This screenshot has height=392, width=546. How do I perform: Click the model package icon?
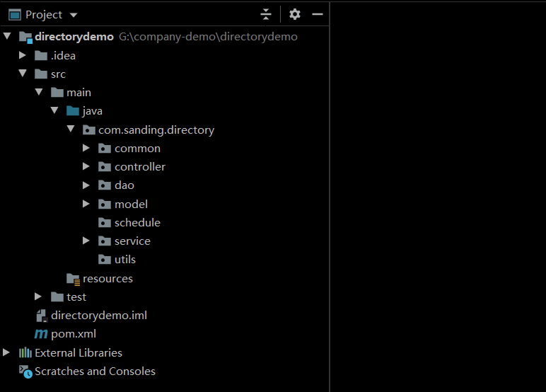pos(105,204)
